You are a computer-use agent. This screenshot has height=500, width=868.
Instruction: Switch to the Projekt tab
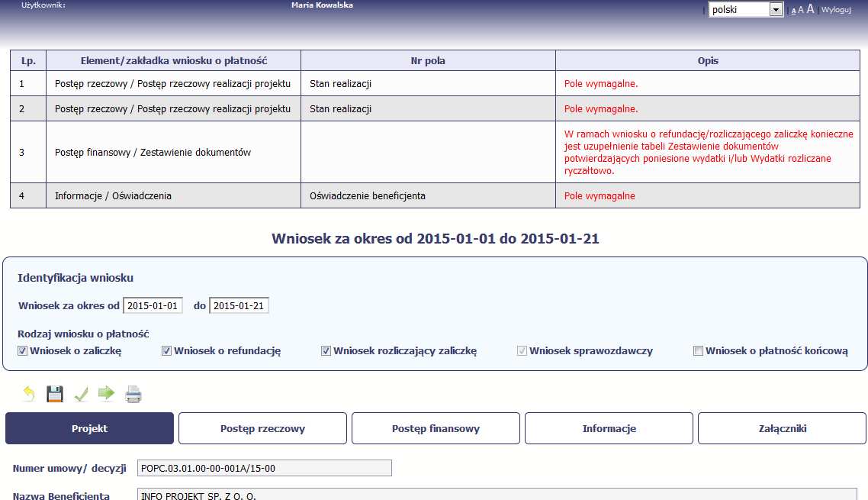tap(90, 428)
